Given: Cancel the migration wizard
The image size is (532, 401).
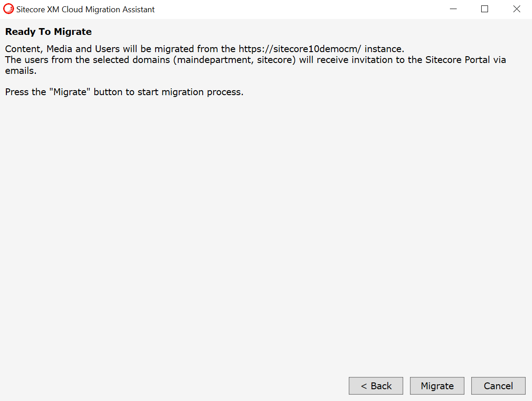Looking at the screenshot, I should point(498,386).
